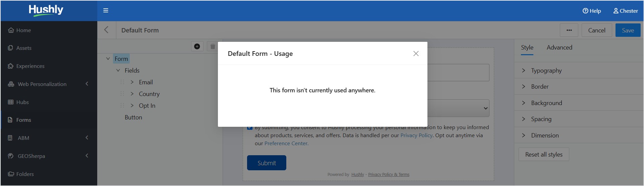The width and height of the screenshot is (644, 186).
Task: Switch to the Advanced tab
Action: point(559,48)
